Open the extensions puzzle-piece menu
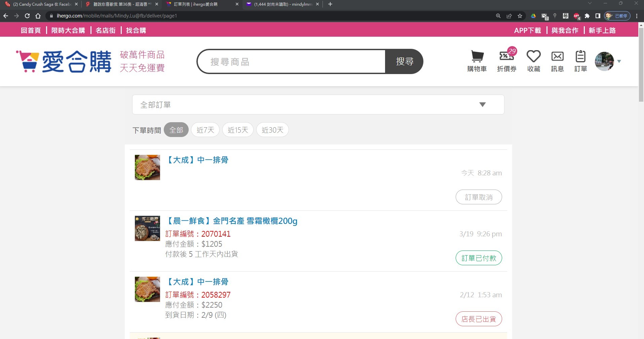644x339 pixels. tap(587, 16)
